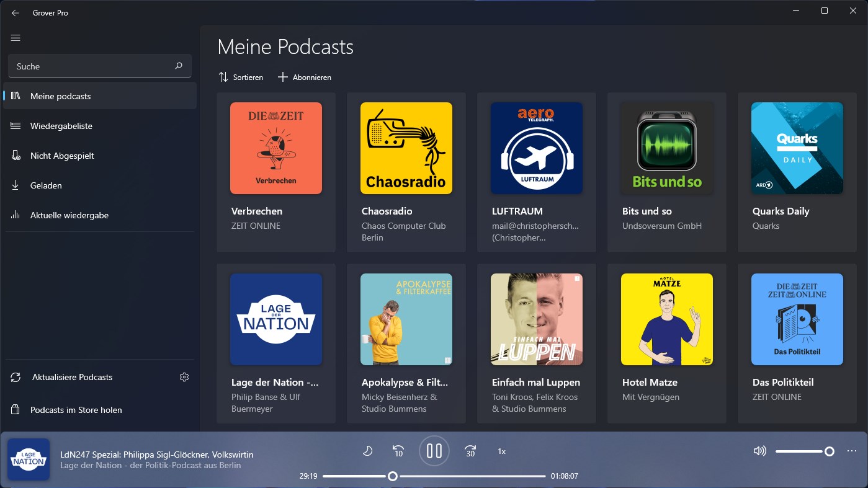
Task: Toggle the hamburger navigation menu
Action: point(16,38)
